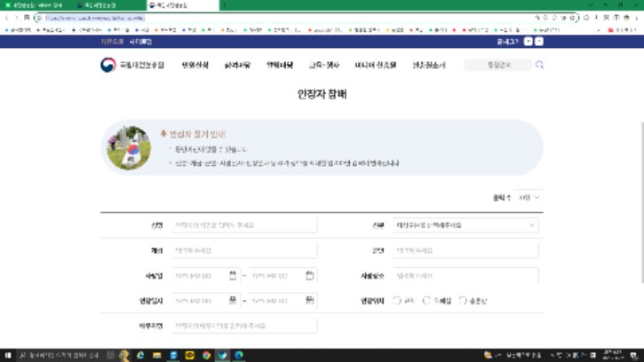Open calendar for 안장일시 start date

[233, 301]
